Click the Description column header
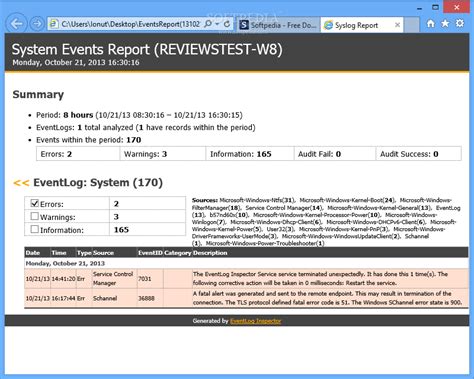This screenshot has width=474, height=379. click(x=210, y=253)
